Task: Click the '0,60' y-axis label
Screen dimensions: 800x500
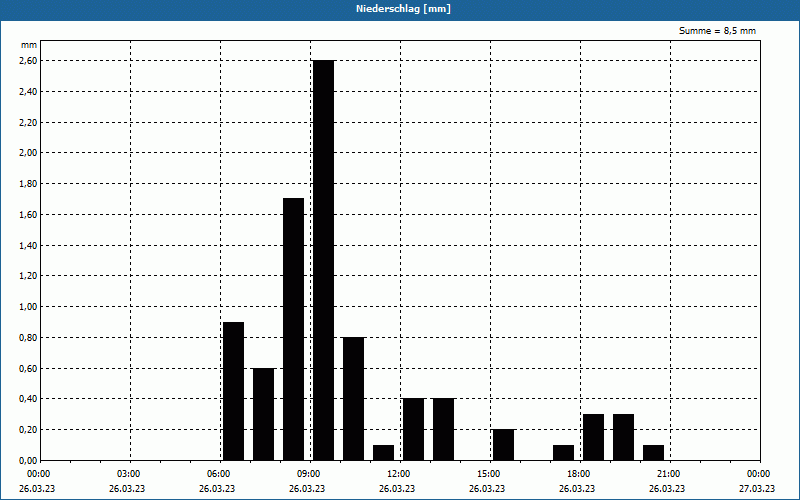Action: tap(29, 368)
